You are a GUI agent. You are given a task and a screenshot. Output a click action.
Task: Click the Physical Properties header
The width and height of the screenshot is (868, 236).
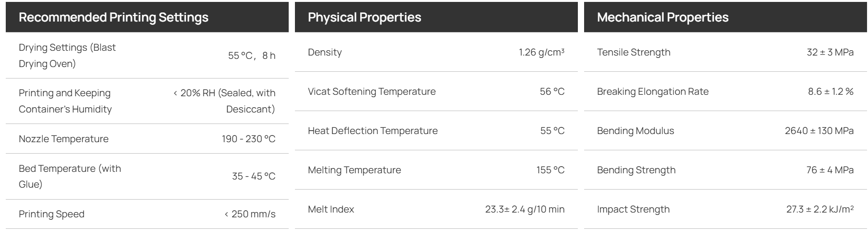[364, 17]
